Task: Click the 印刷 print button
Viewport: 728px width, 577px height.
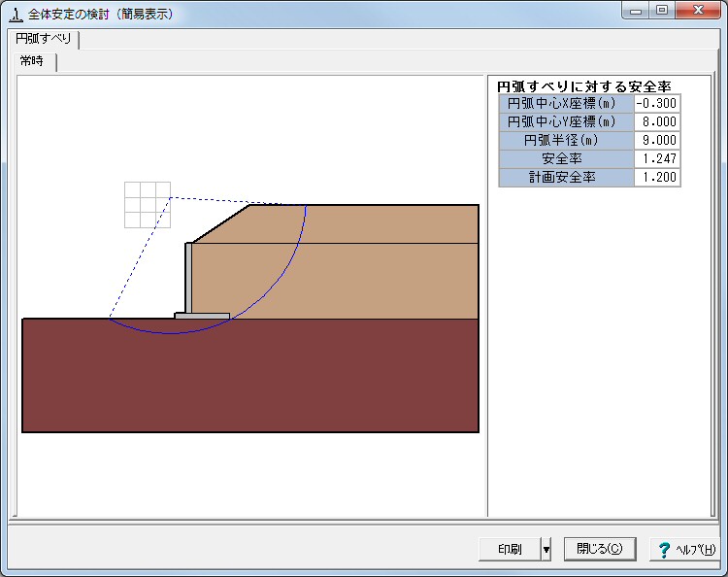Action: click(x=510, y=549)
